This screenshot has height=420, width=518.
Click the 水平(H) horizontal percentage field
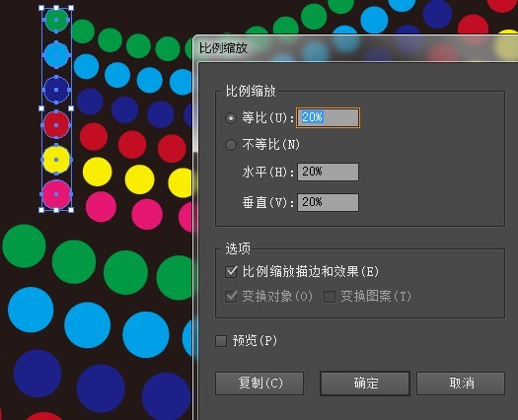pos(328,172)
